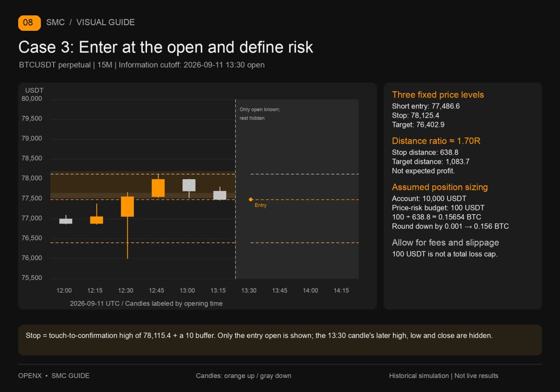Click the 12:00 time axis label
560x392 pixels.
tap(64, 290)
